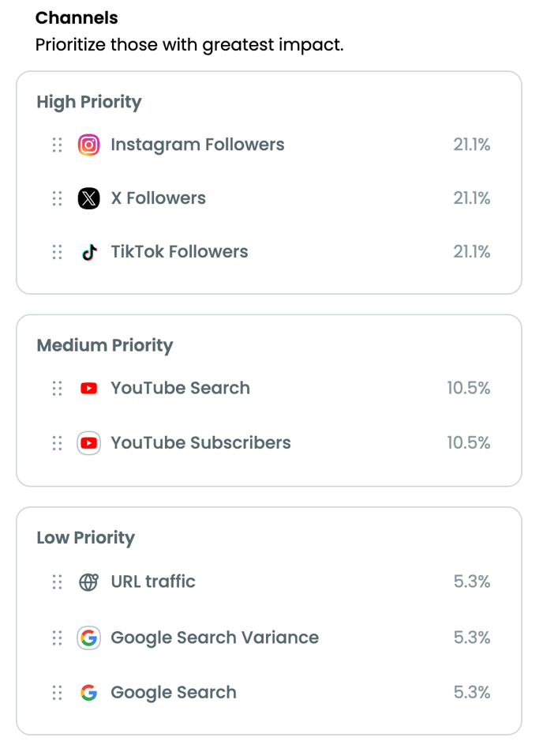Grab the YouTube Subscribers drag handle
This screenshot has width=543, height=756.
(58, 442)
